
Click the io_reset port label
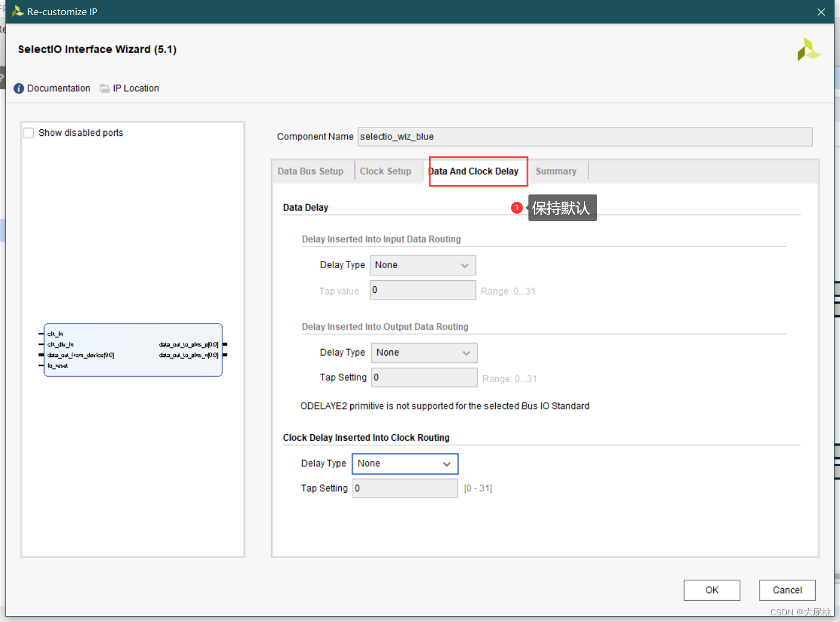[58, 366]
